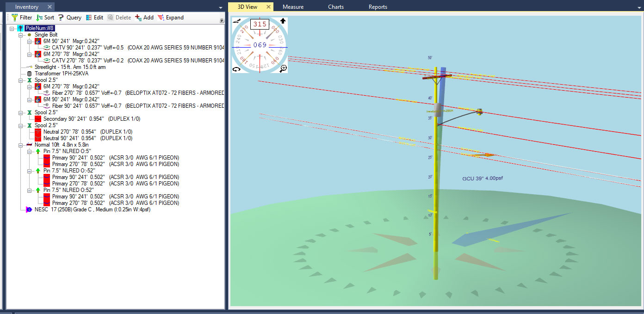The image size is (644, 314).
Task: Collapse the Pin 7.5" NLRED O:-52" node
Action: [x=30, y=171]
